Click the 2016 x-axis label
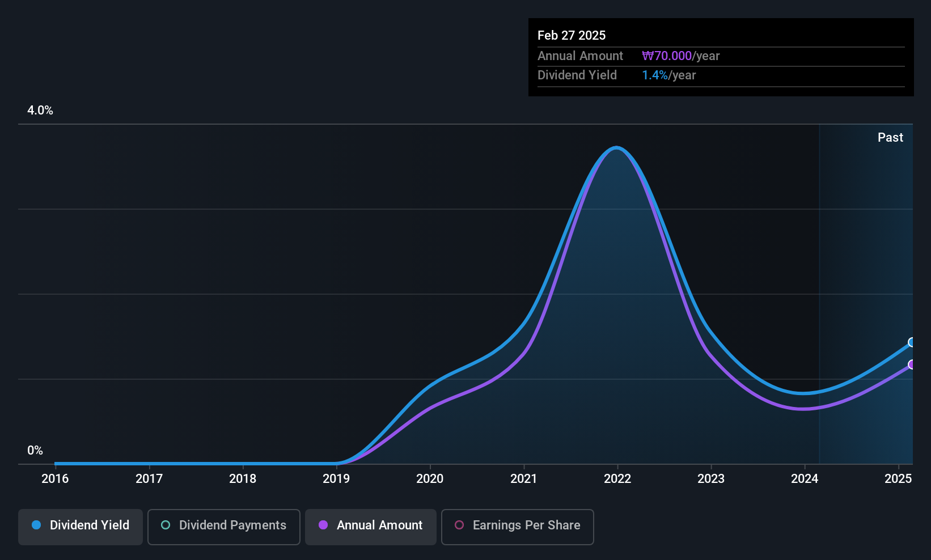 click(55, 478)
